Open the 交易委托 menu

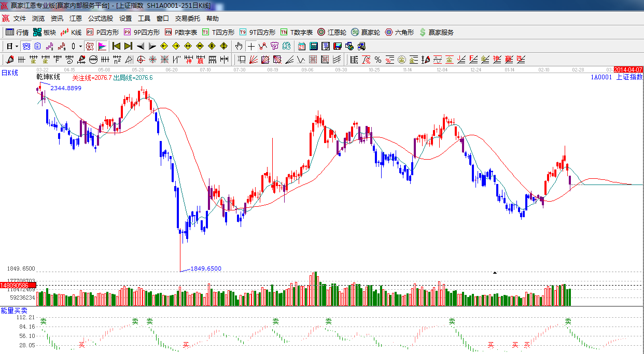187,18
